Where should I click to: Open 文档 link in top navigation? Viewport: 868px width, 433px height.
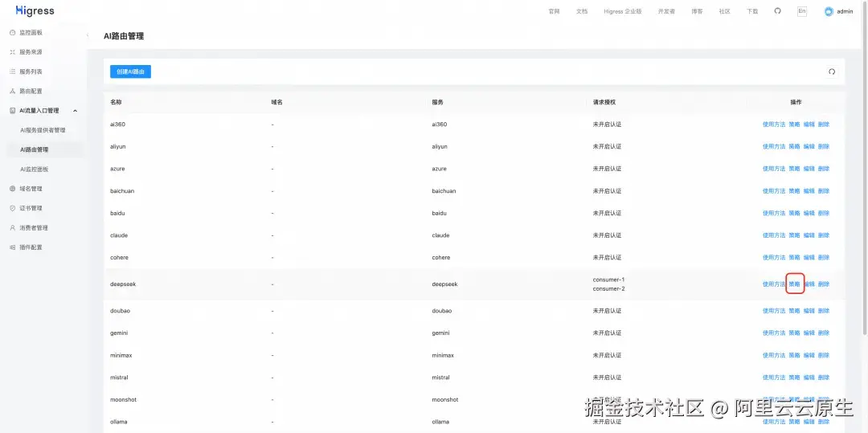coord(582,11)
